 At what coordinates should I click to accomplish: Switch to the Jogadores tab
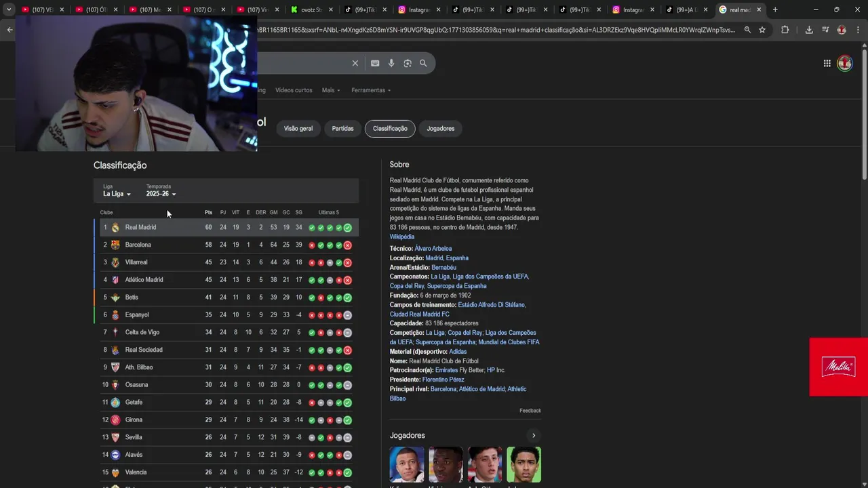point(441,128)
